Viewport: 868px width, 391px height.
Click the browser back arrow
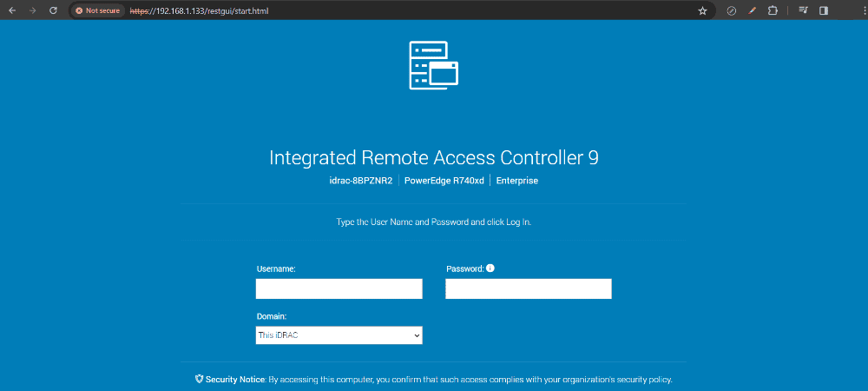click(12, 10)
